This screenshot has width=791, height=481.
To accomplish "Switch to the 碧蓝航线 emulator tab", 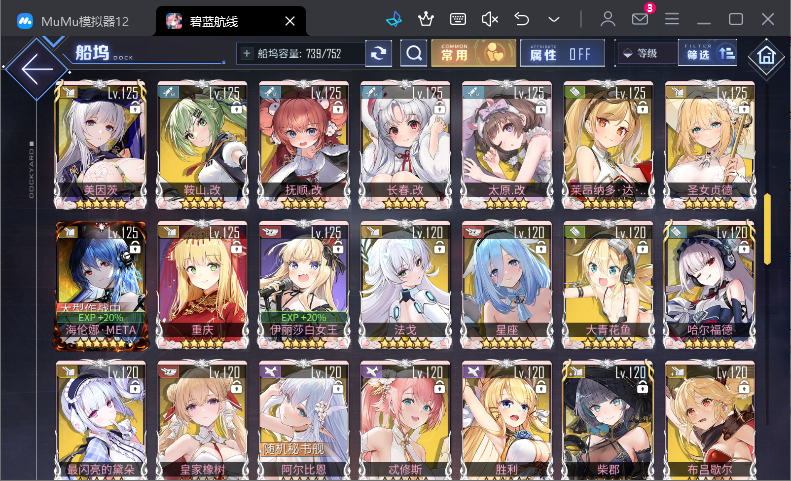I will 231,21.
